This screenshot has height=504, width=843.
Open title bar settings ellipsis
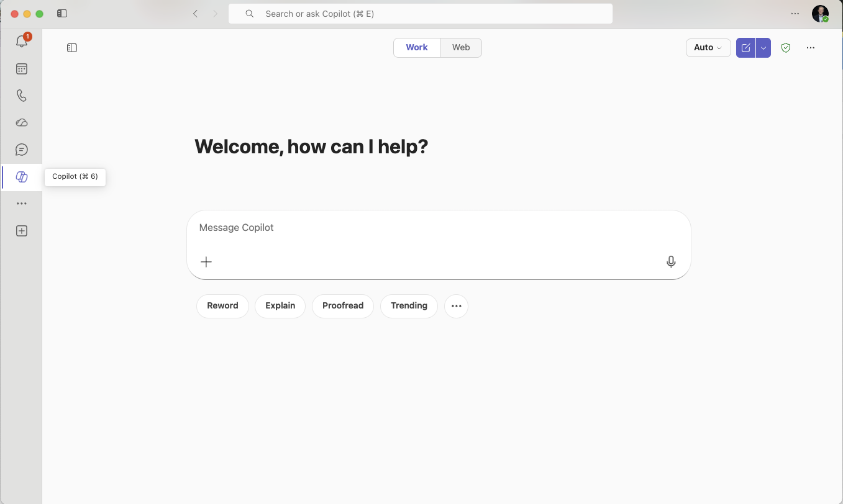pyautogui.click(x=795, y=14)
